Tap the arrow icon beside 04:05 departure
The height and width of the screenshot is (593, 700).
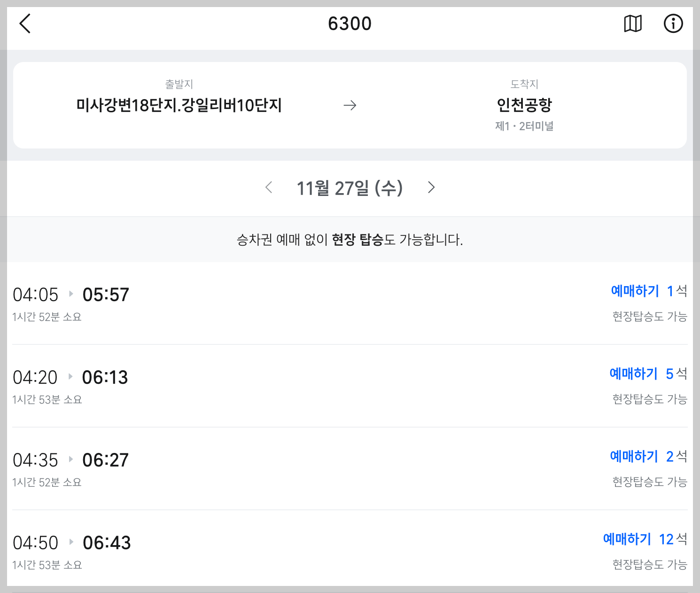click(x=70, y=294)
